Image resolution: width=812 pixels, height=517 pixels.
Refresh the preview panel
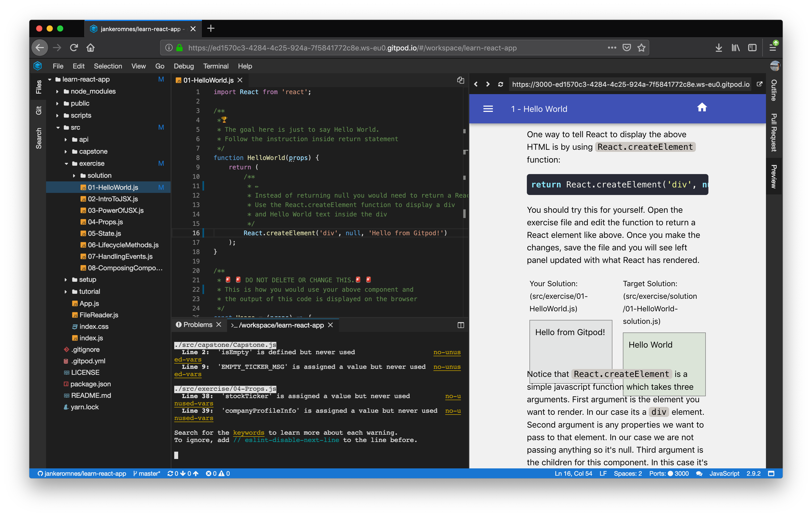[500, 84]
